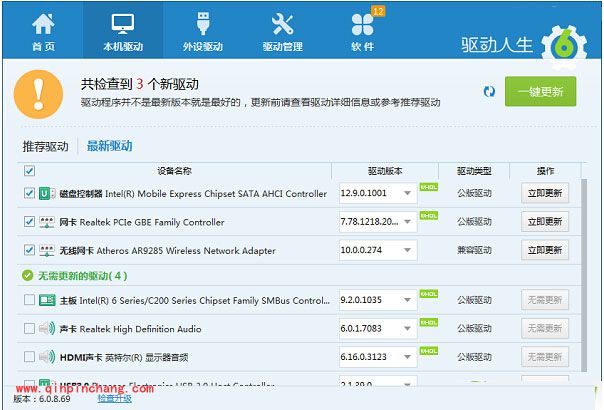Viewport: 604px width, 410px height.
Task: Click the 设备名称 column header
Action: point(174,171)
